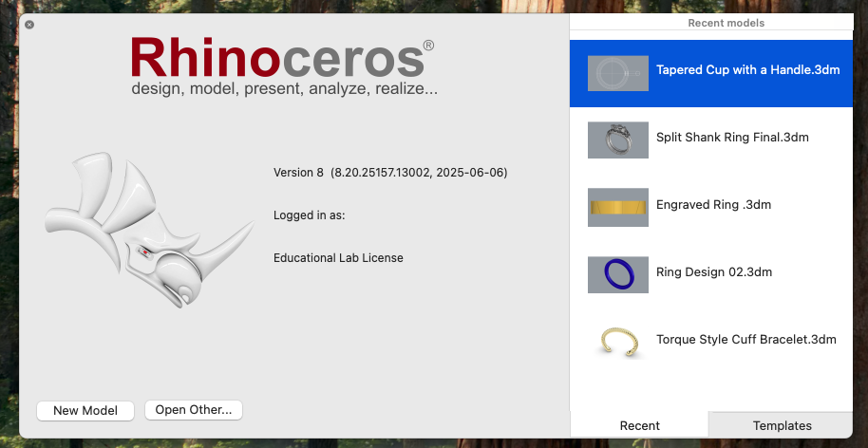
Task: Select the Recent tab
Action: click(639, 425)
